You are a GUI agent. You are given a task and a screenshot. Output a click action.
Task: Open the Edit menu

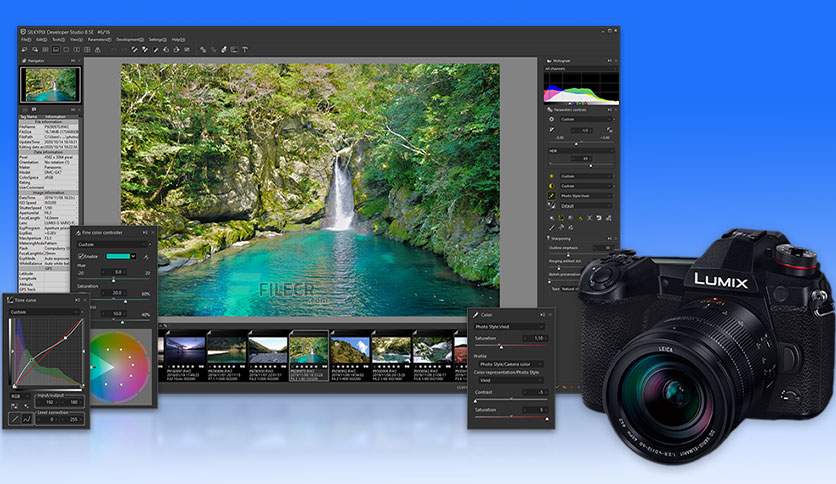click(42, 39)
